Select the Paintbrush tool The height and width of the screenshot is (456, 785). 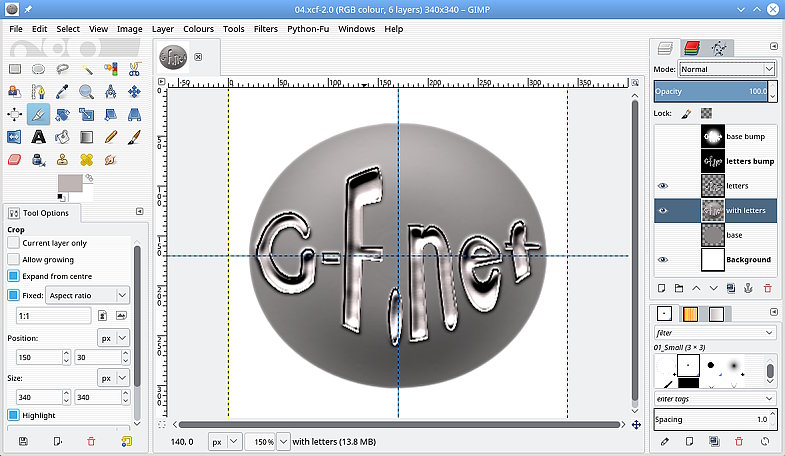135,137
